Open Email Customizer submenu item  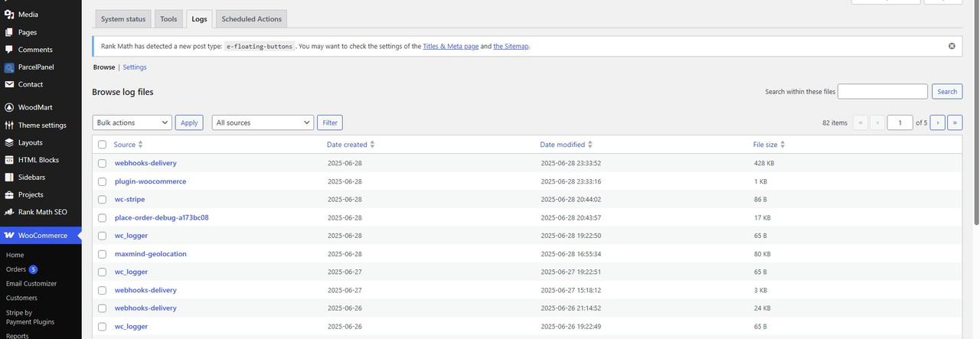31,284
